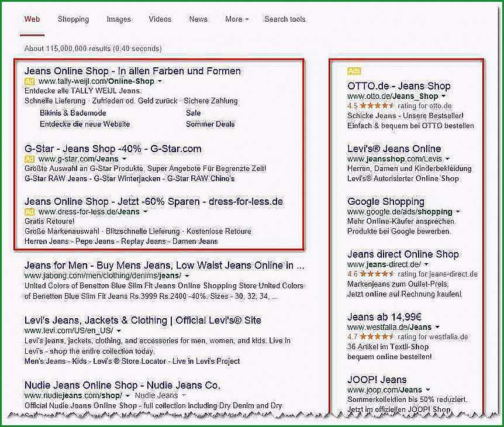Image resolution: width=504 pixels, height=427 pixels.
Task: Open 'Nudie Jeans Online Shop' result title
Action: click(x=122, y=385)
